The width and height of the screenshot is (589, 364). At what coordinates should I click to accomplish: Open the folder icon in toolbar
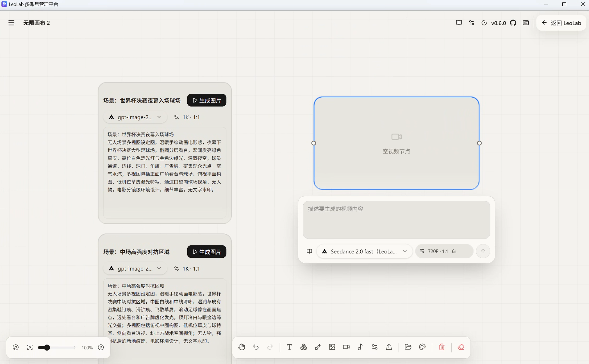coord(408,347)
